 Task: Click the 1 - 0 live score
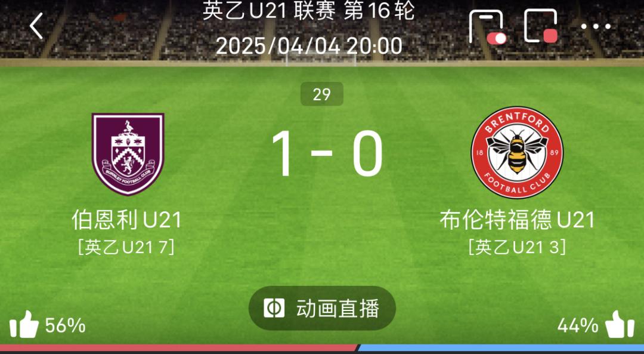[x=327, y=153]
